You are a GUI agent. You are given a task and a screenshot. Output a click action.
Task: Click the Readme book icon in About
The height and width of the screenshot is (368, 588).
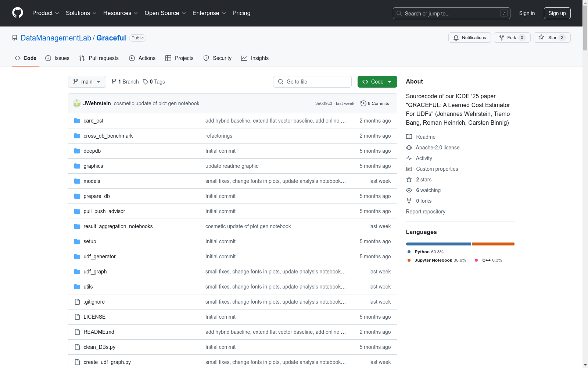(409, 137)
